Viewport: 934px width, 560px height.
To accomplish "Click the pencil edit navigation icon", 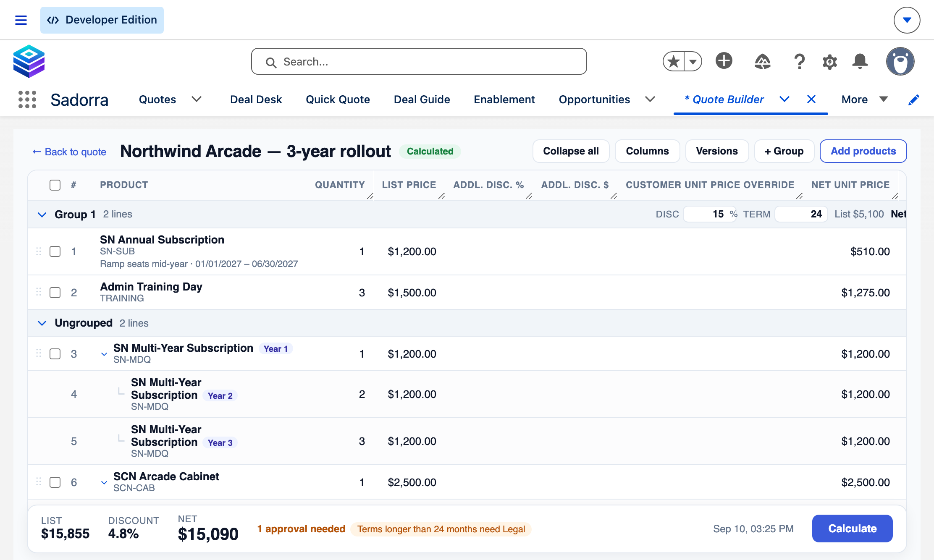I will click(x=914, y=99).
